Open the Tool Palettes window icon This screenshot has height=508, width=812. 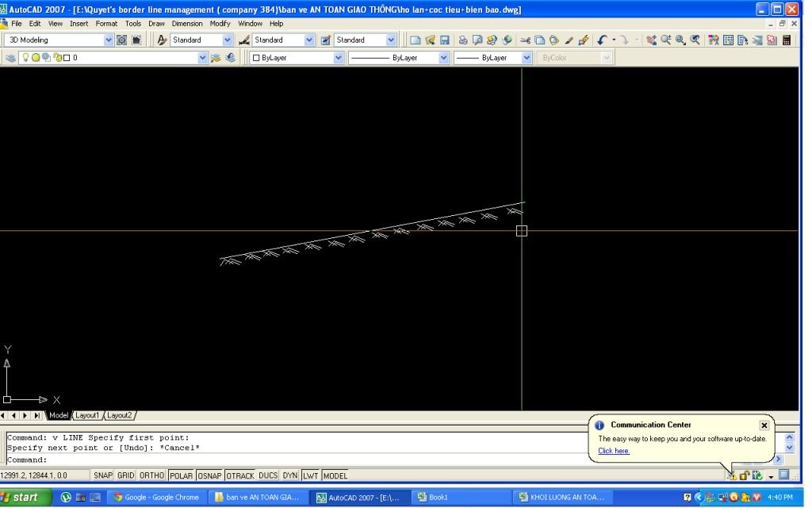click(x=742, y=40)
